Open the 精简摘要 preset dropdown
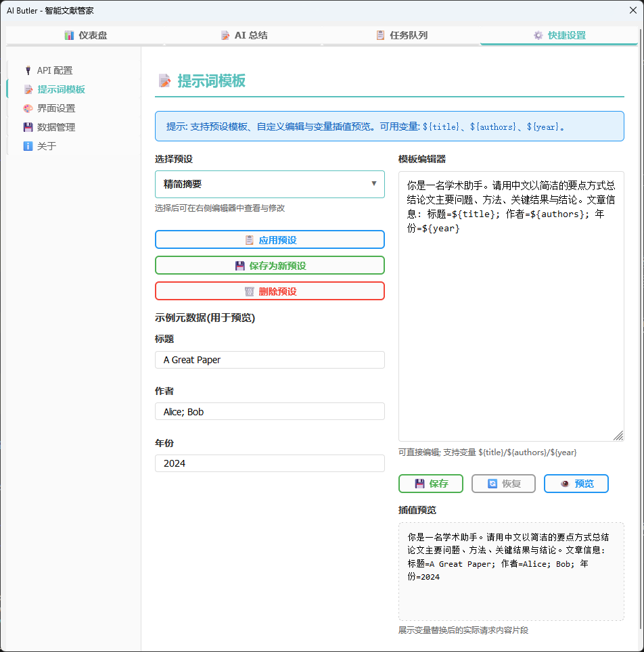The width and height of the screenshot is (644, 652). [270, 184]
